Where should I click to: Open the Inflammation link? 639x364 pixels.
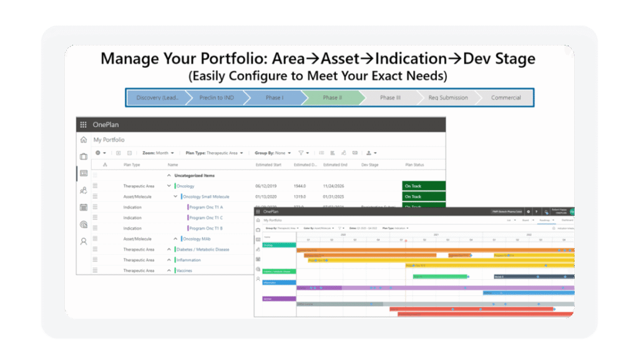coord(188,260)
